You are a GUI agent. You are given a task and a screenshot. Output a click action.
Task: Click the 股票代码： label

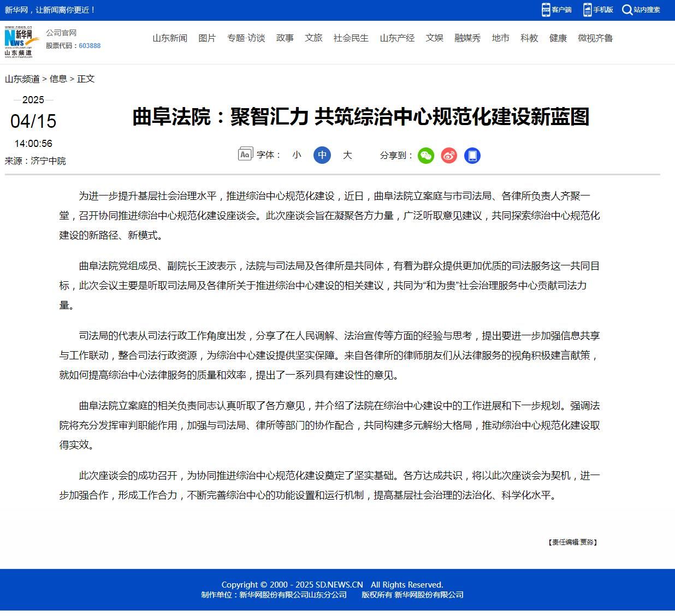point(62,46)
